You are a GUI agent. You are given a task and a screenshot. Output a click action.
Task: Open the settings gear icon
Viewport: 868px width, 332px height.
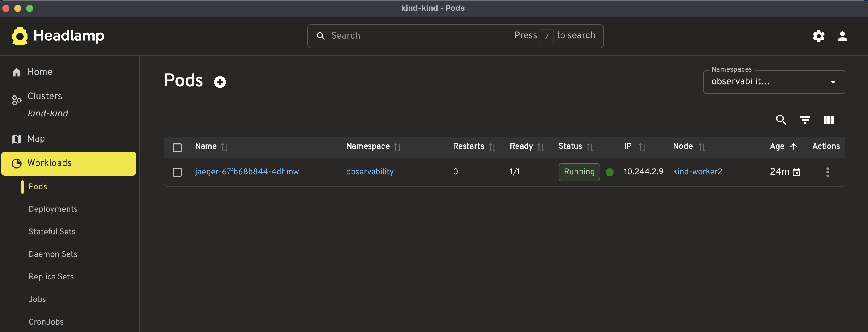tap(818, 36)
